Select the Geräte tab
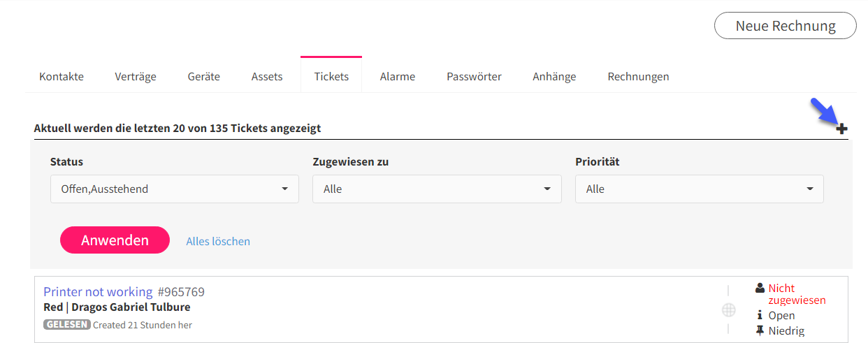868x343 pixels. click(204, 77)
